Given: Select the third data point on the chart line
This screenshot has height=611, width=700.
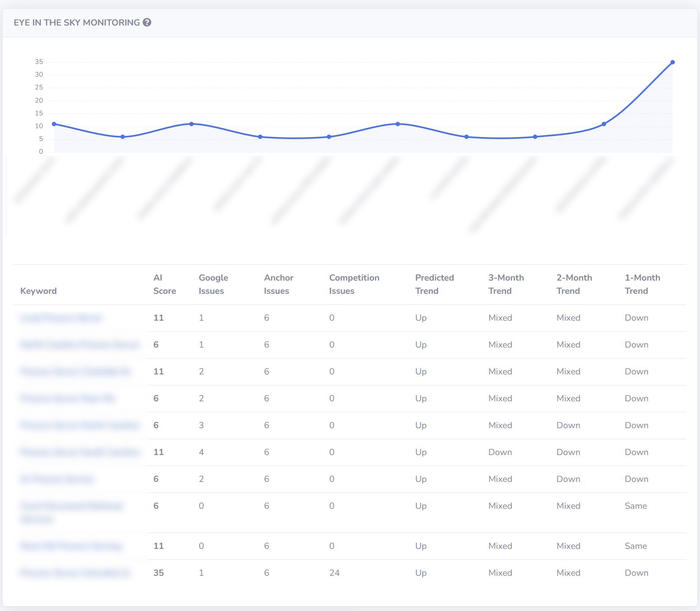Looking at the screenshot, I should click(191, 124).
